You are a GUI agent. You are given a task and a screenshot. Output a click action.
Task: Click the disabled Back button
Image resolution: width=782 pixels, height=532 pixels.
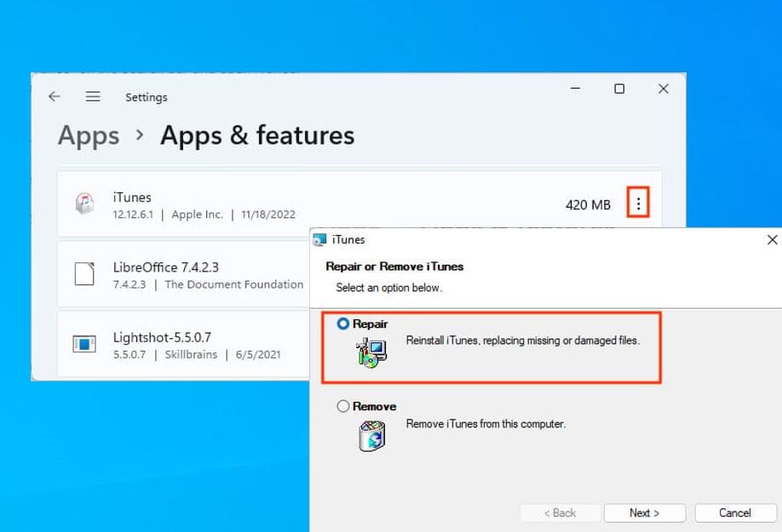558,512
